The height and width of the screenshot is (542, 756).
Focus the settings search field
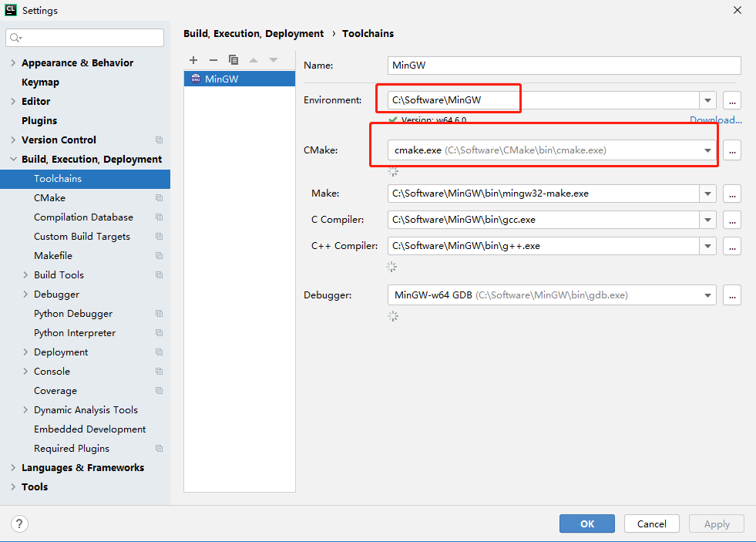click(x=85, y=38)
